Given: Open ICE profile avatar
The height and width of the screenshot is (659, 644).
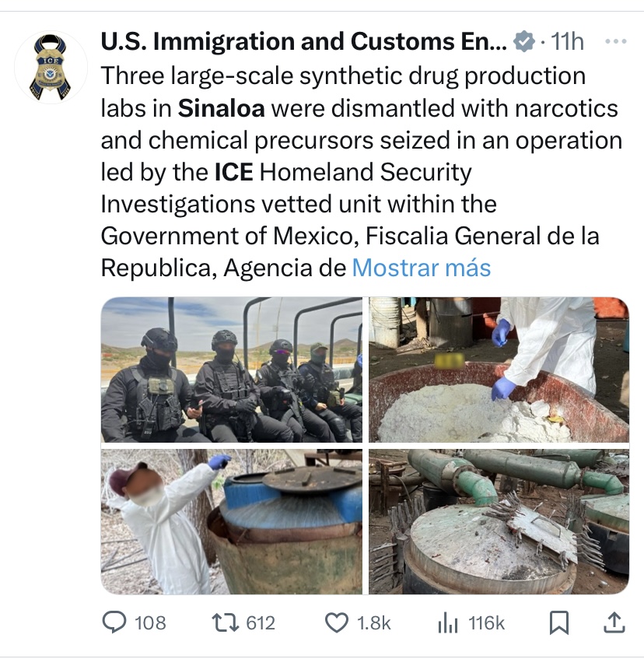Looking at the screenshot, I should [x=51, y=68].
